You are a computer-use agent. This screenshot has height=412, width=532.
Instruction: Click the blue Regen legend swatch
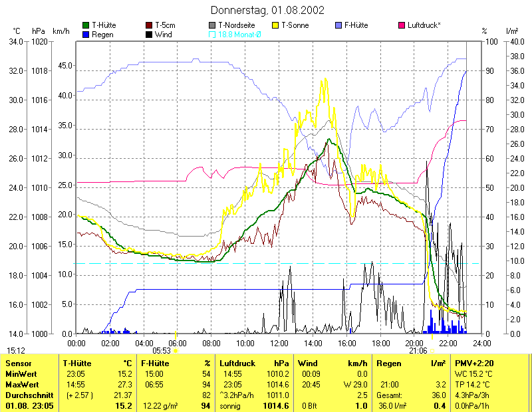click(x=86, y=34)
